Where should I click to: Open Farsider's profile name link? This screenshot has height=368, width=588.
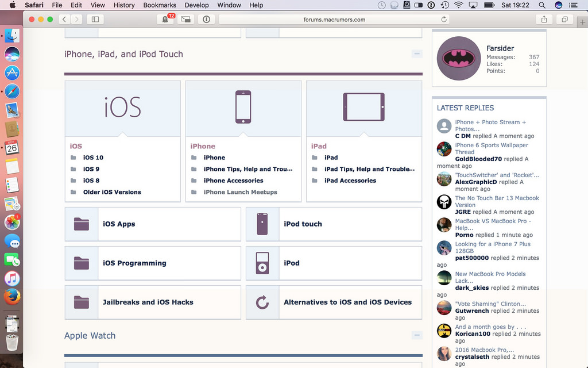tap(500, 48)
